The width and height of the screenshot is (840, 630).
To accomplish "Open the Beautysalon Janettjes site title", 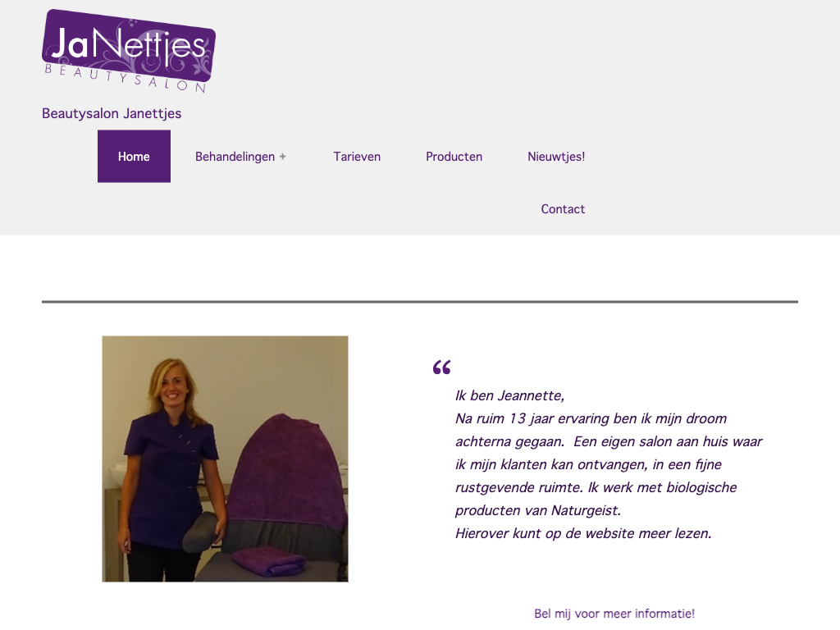I will (x=112, y=113).
